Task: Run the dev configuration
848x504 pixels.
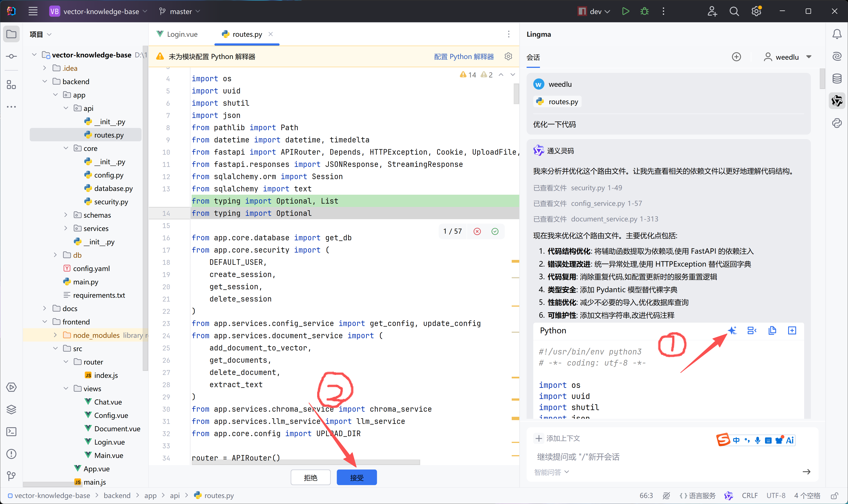Action: [x=625, y=11]
